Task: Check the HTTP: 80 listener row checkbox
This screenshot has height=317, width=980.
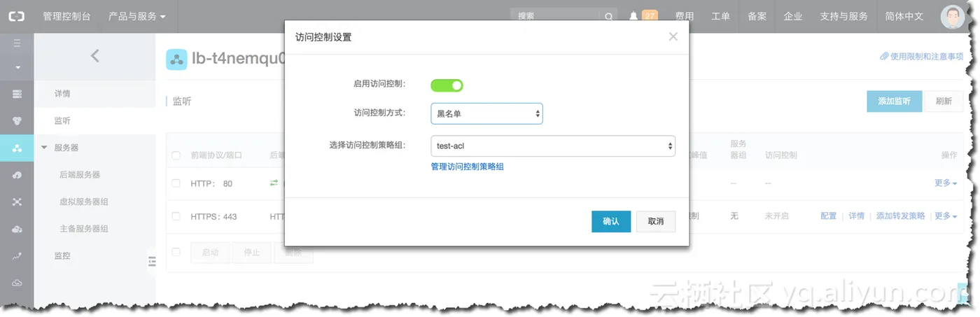Action: (x=176, y=183)
